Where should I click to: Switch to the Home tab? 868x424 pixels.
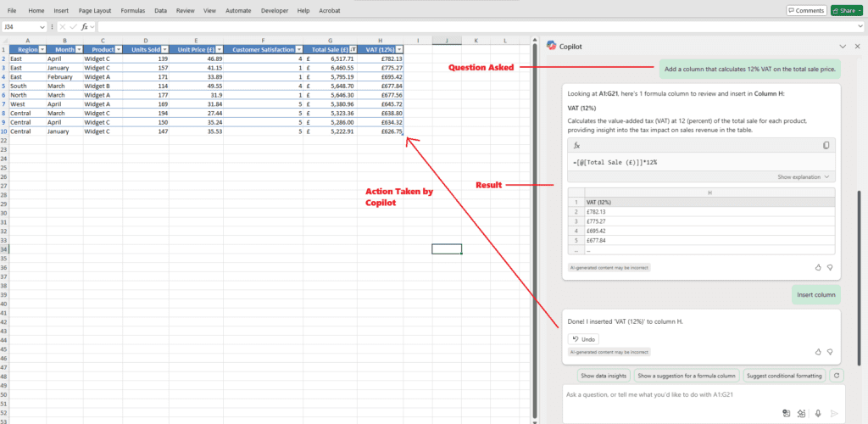pyautogui.click(x=36, y=10)
